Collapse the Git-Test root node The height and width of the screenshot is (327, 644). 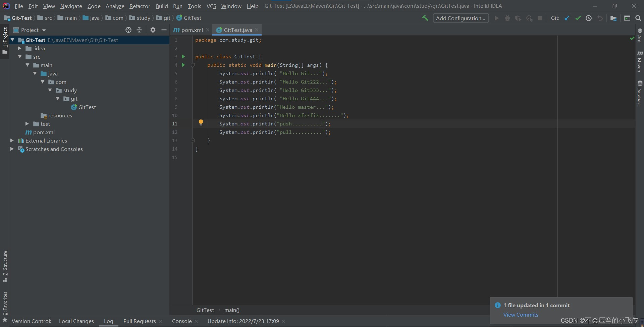(x=12, y=40)
